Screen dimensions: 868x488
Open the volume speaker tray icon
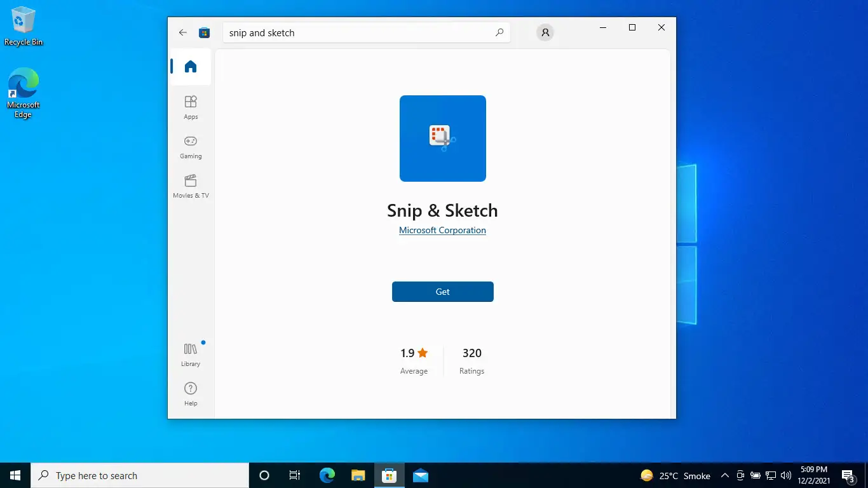[786, 475]
